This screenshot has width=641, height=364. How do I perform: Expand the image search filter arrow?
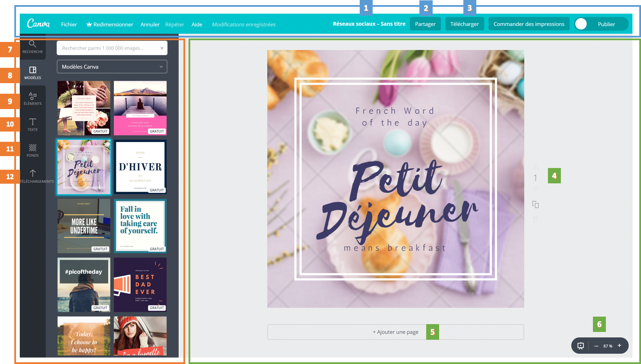tap(162, 48)
